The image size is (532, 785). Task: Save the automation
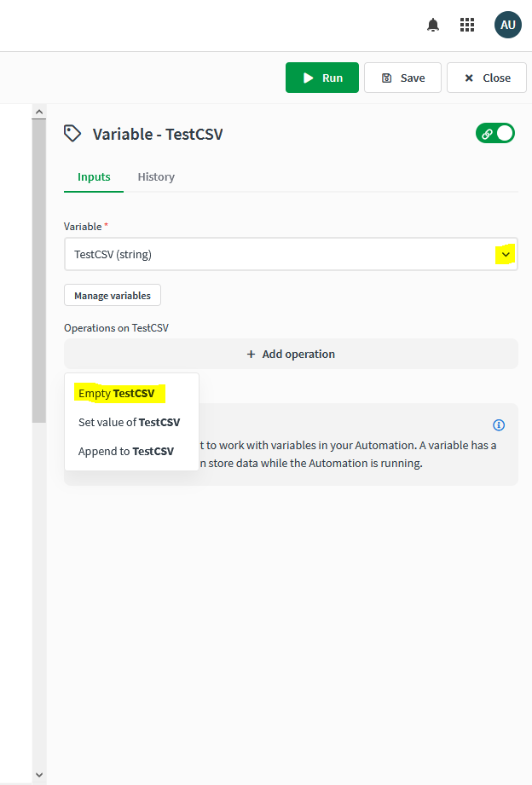[x=402, y=78]
